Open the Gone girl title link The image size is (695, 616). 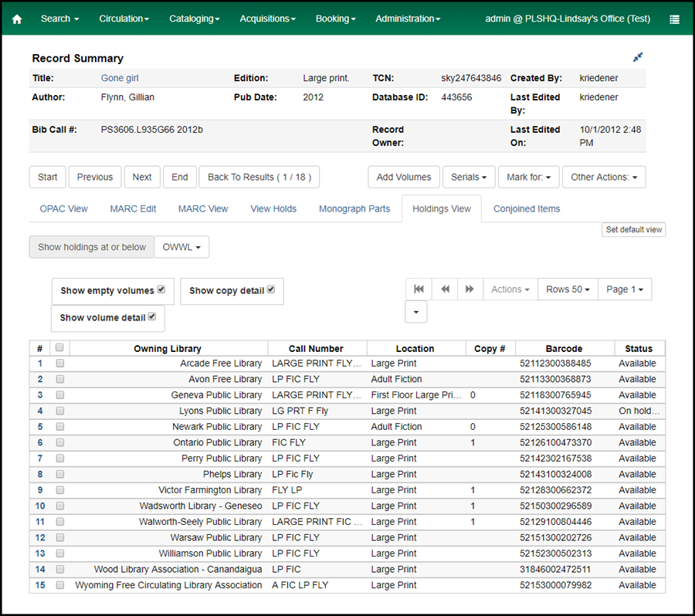tap(120, 78)
